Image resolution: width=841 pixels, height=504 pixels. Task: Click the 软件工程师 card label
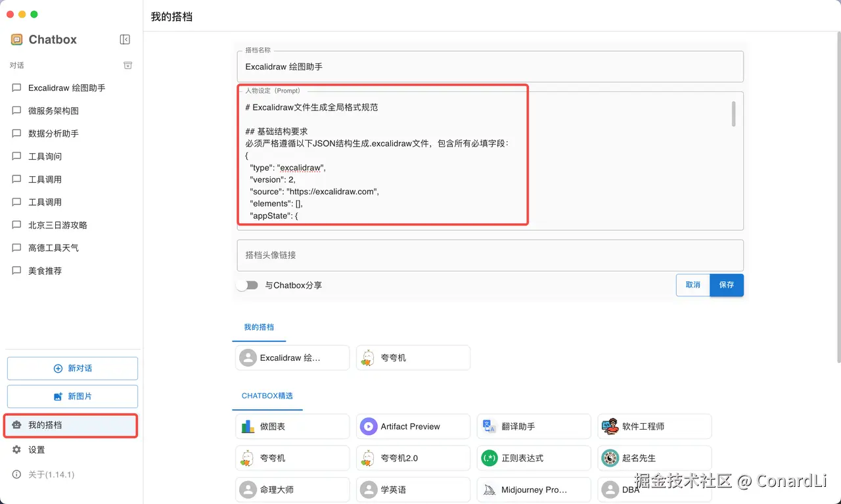tap(643, 426)
